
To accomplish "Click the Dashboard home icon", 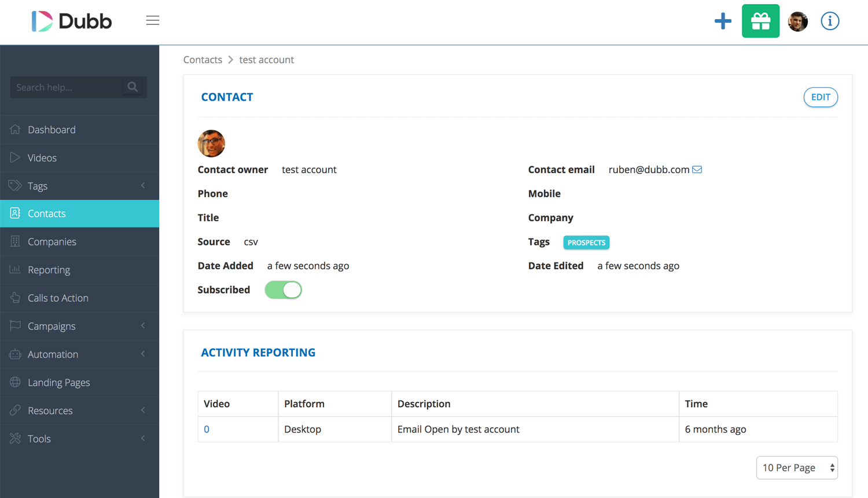I will pos(15,129).
